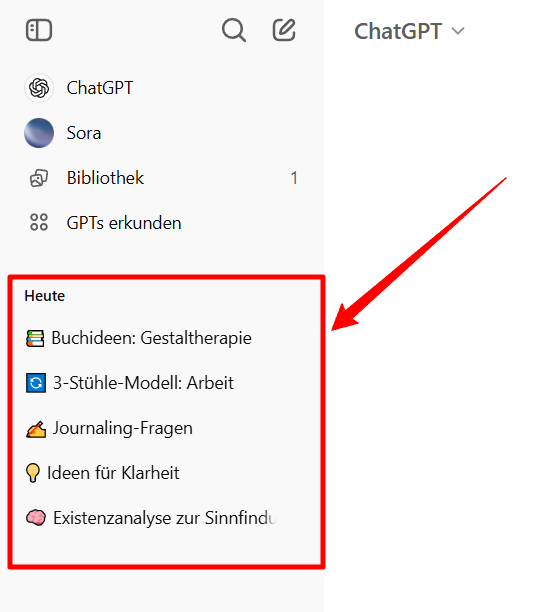This screenshot has width=547, height=612.
Task: Open the search chats magnifier icon
Action: [x=234, y=30]
